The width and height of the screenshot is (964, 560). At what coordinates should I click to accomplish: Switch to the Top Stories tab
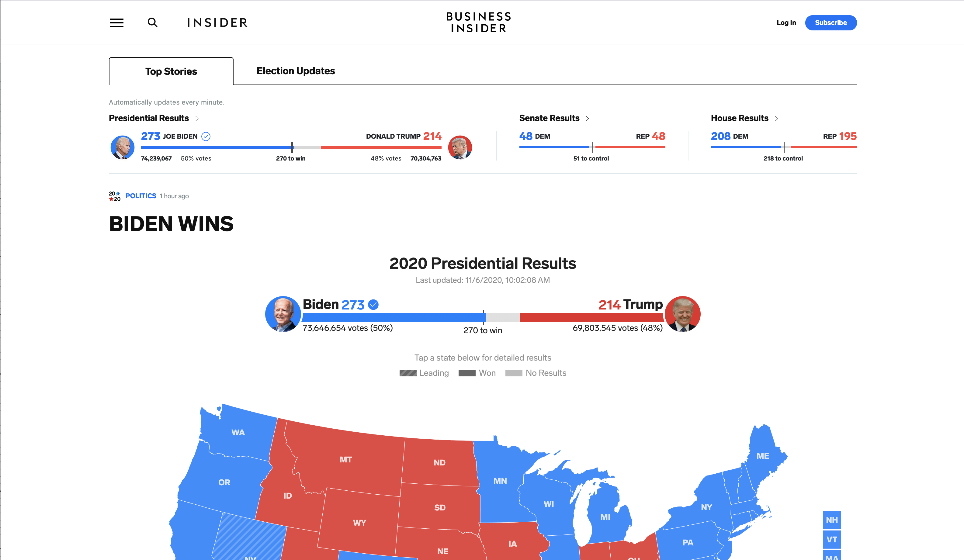(x=171, y=71)
